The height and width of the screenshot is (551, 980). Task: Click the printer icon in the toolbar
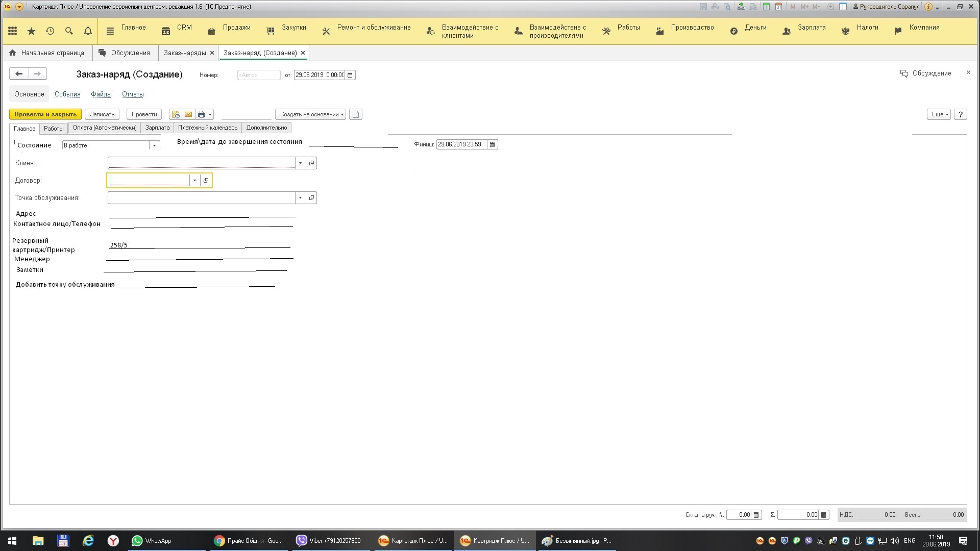click(x=202, y=114)
